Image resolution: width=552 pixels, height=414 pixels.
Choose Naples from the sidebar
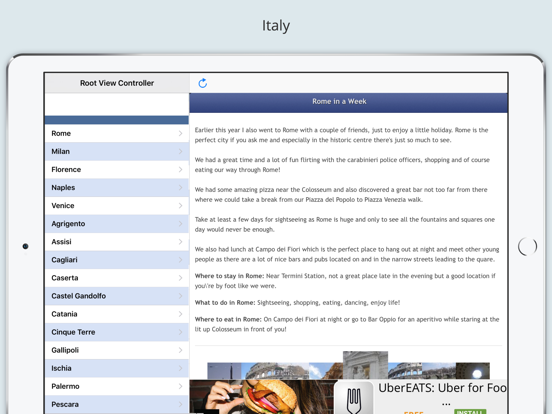[117, 188]
